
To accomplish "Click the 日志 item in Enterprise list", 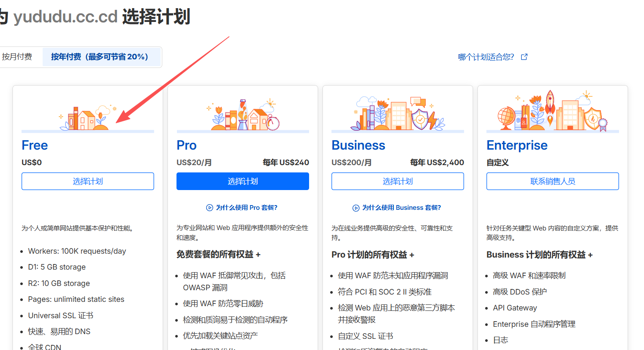I will [501, 340].
